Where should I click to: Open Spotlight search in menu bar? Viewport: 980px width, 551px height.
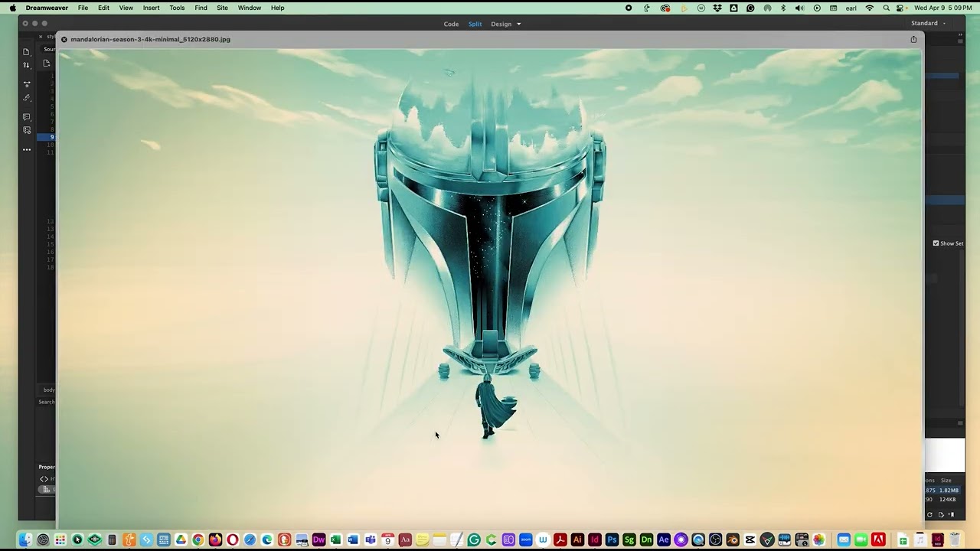click(887, 8)
